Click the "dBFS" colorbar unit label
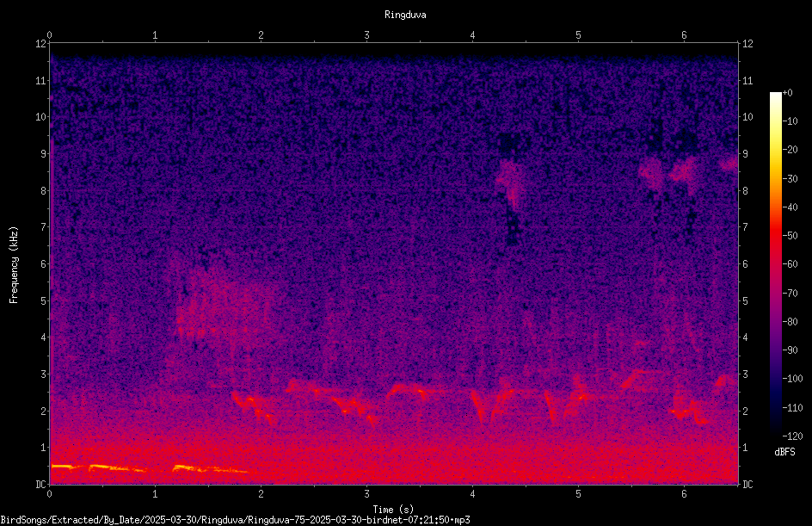 click(x=784, y=452)
